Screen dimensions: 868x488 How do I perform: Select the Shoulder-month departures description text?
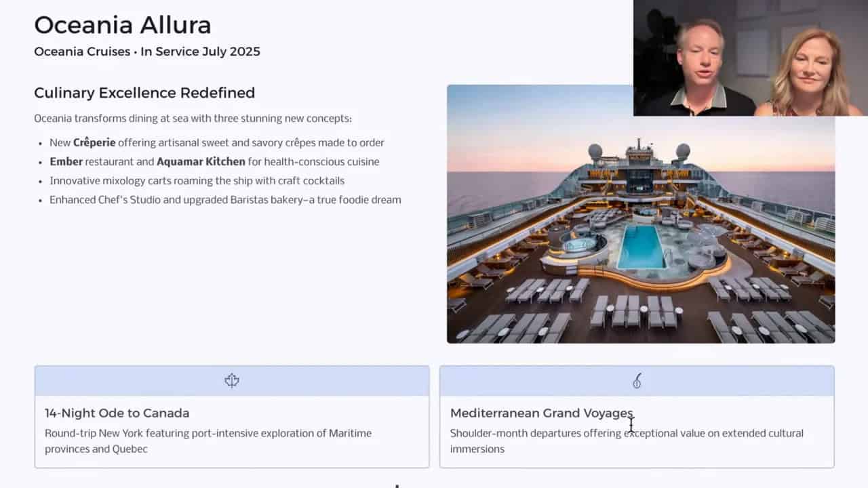[627, 441]
